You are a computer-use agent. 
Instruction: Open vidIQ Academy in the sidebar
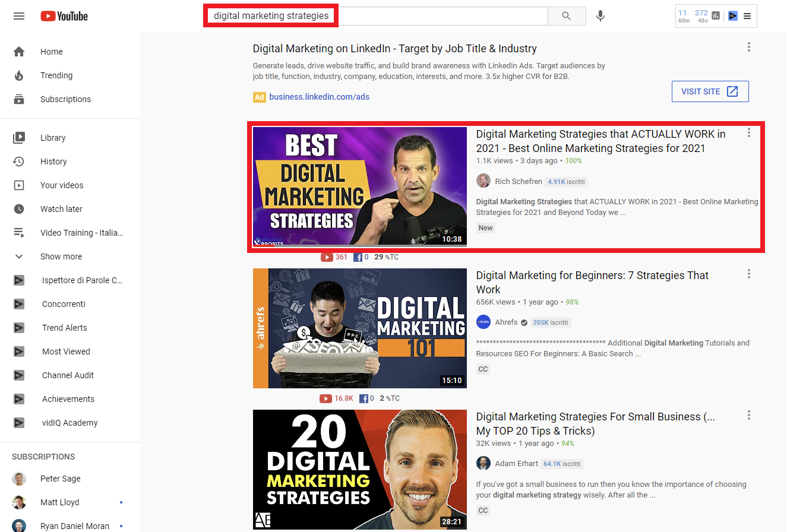[x=70, y=423]
